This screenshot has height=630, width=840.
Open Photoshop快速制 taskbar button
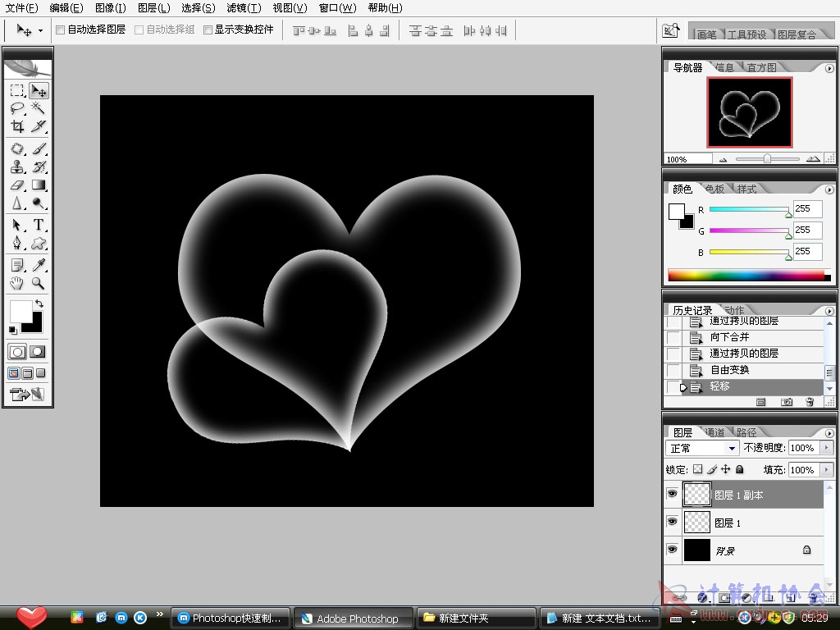pos(231,619)
